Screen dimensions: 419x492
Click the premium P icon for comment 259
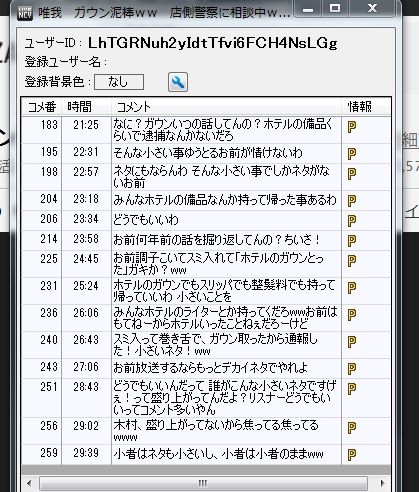point(352,454)
